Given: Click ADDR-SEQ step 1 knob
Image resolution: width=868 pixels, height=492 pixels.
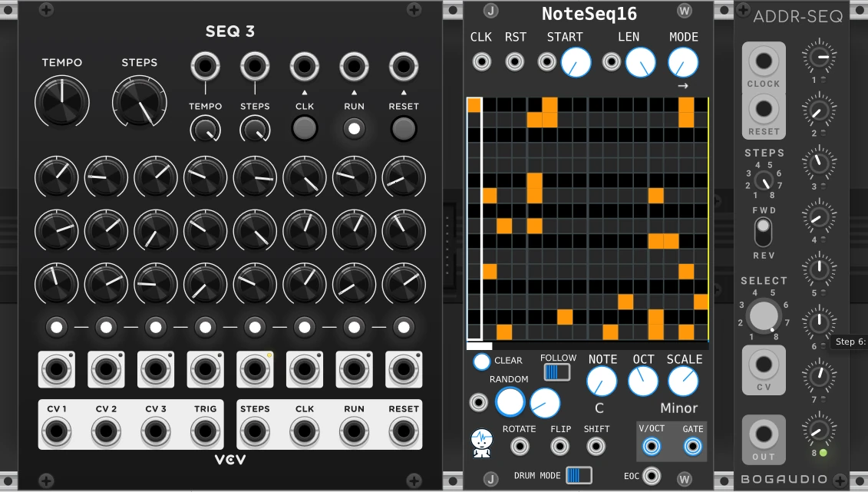Looking at the screenshot, I should click(820, 57).
